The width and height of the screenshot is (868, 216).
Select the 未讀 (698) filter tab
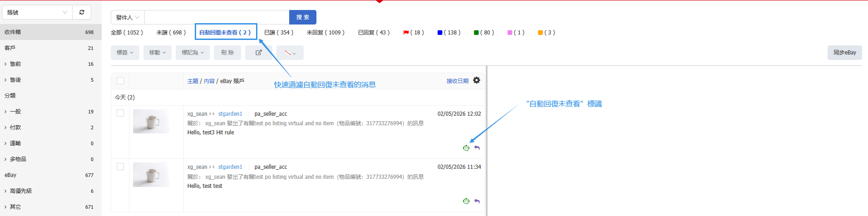point(171,33)
